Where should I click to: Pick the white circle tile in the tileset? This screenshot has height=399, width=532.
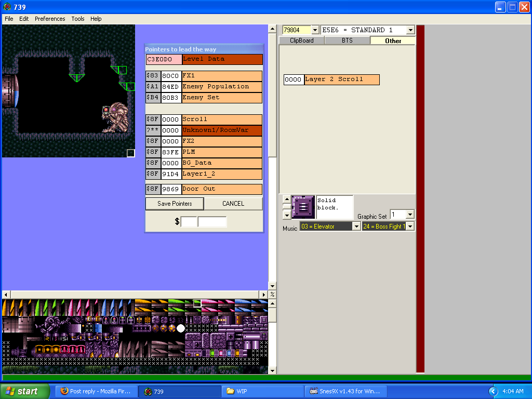pyautogui.click(x=181, y=328)
